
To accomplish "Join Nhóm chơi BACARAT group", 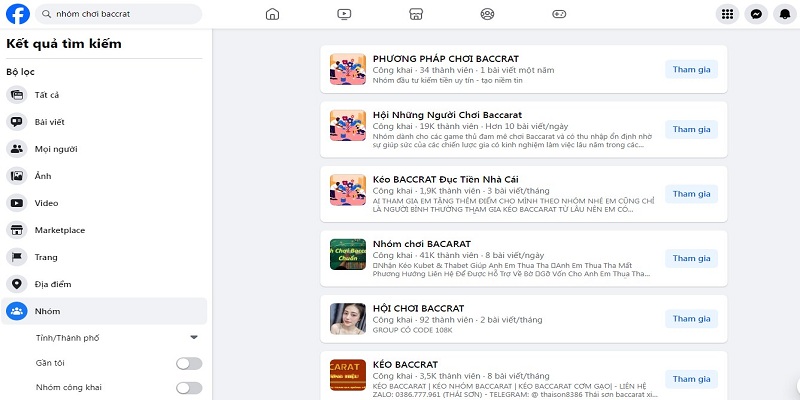I will click(x=691, y=258).
